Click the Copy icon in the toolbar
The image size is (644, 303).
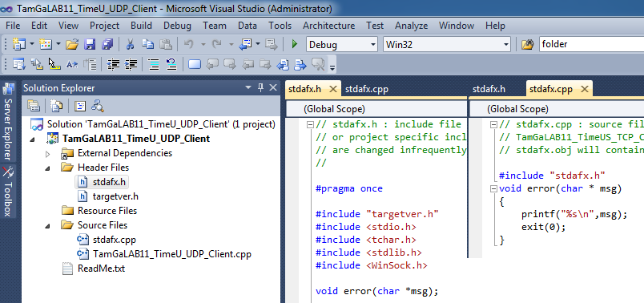click(147, 44)
